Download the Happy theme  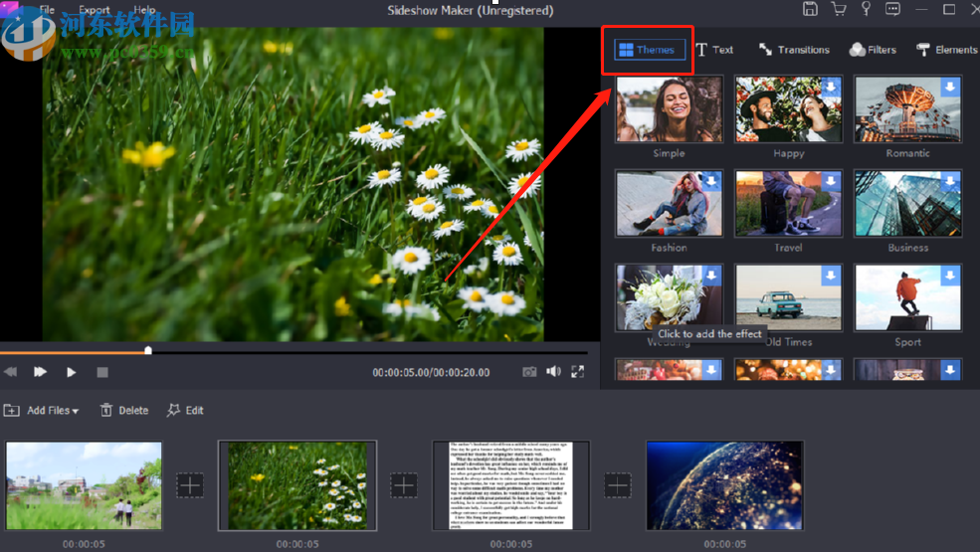831,87
